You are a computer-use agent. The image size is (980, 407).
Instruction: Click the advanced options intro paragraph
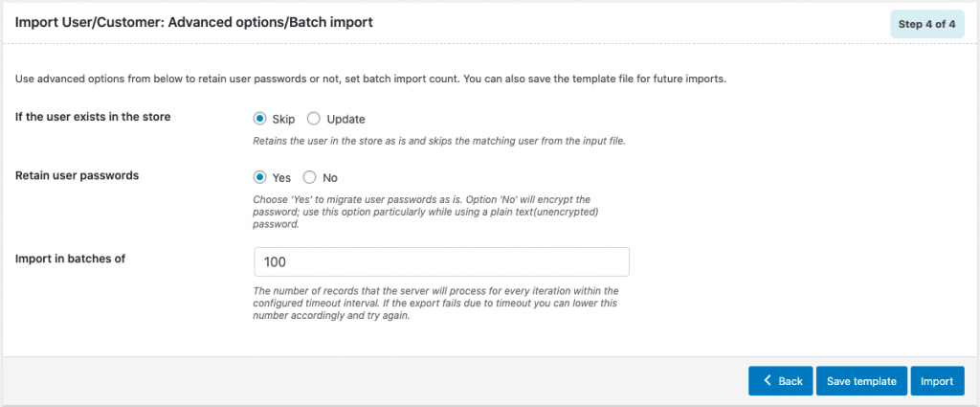tap(370, 80)
